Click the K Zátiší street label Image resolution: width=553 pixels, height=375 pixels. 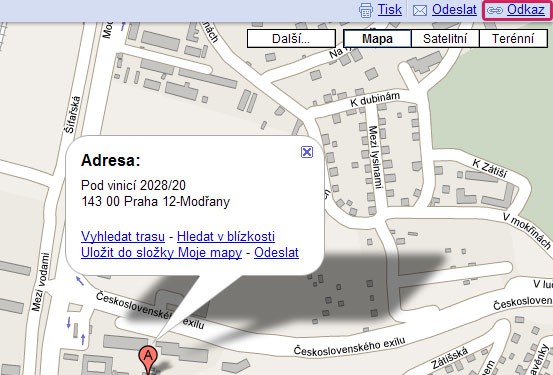click(490, 168)
